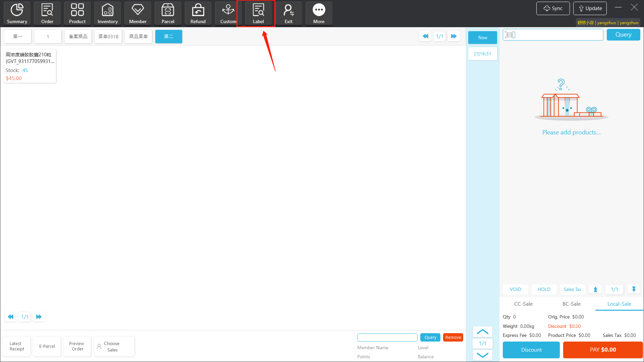Select the 菜单0318 category tab
644x362 pixels.
pos(108,37)
